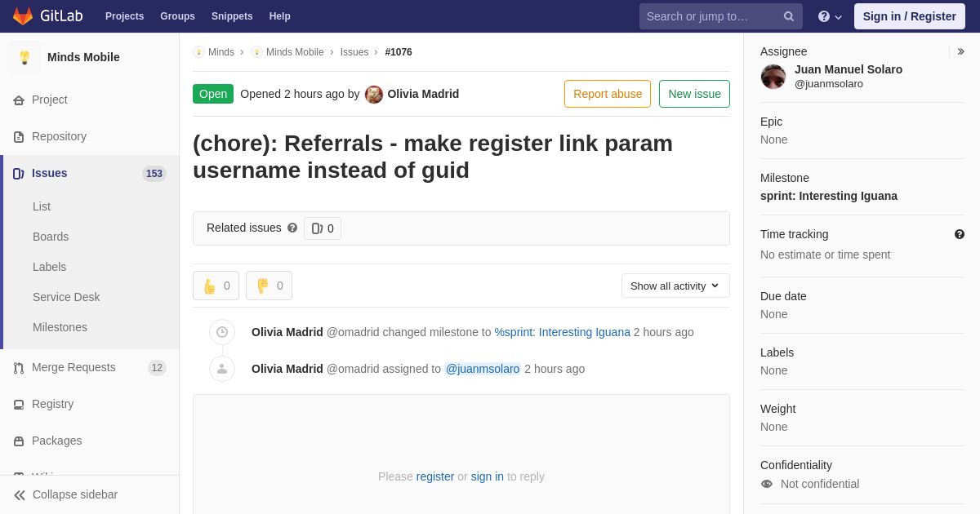Viewport: 980px width, 514px height.
Task: Click the Merge Requests count badge 12
Action: pos(157,368)
